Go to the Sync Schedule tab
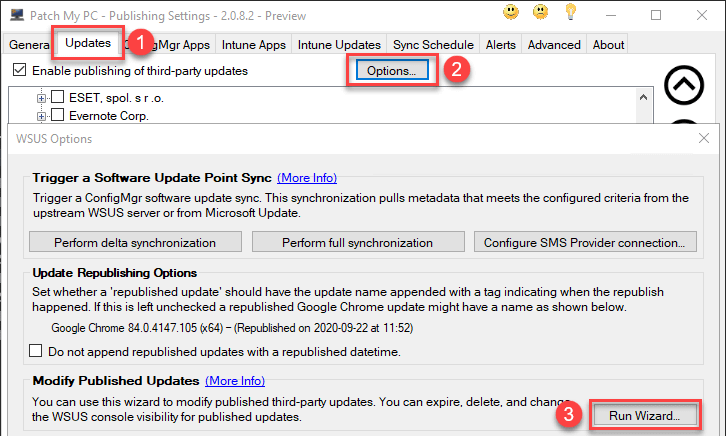 (x=433, y=45)
